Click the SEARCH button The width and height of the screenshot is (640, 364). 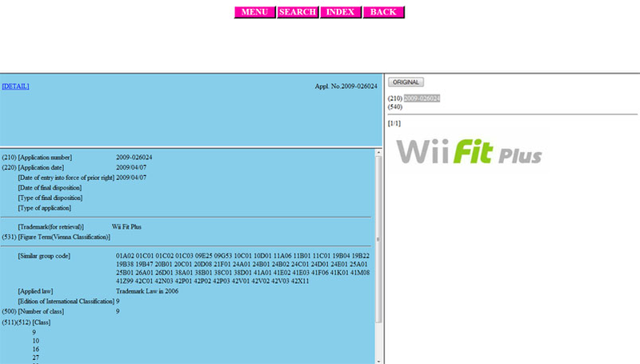point(298,12)
